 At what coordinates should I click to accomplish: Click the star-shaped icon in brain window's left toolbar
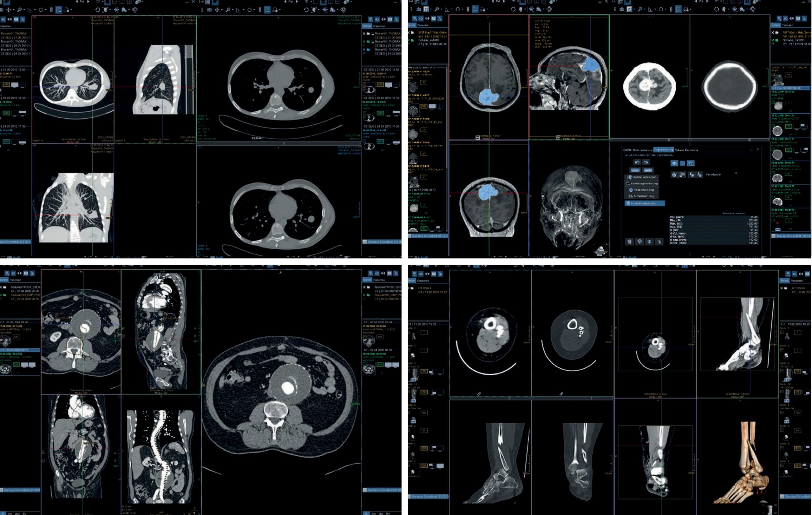(x=532, y=9)
